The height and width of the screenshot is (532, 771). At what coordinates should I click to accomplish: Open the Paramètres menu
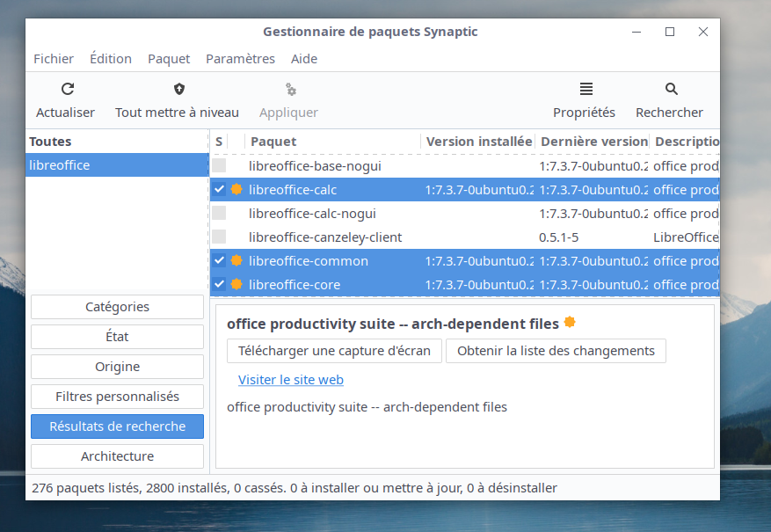[240, 59]
